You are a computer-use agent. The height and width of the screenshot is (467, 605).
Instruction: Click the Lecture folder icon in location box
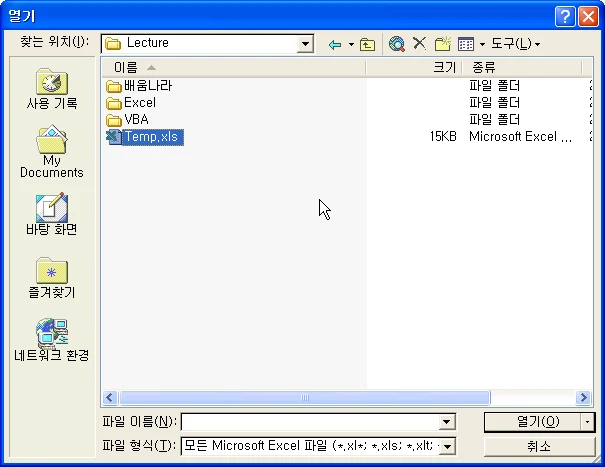pos(113,44)
